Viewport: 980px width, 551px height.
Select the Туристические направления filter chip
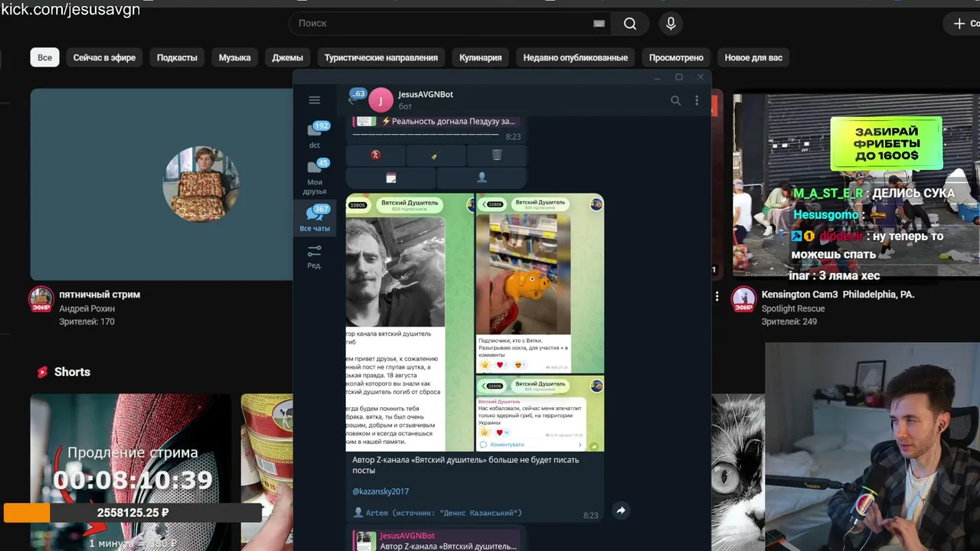[x=381, y=57]
